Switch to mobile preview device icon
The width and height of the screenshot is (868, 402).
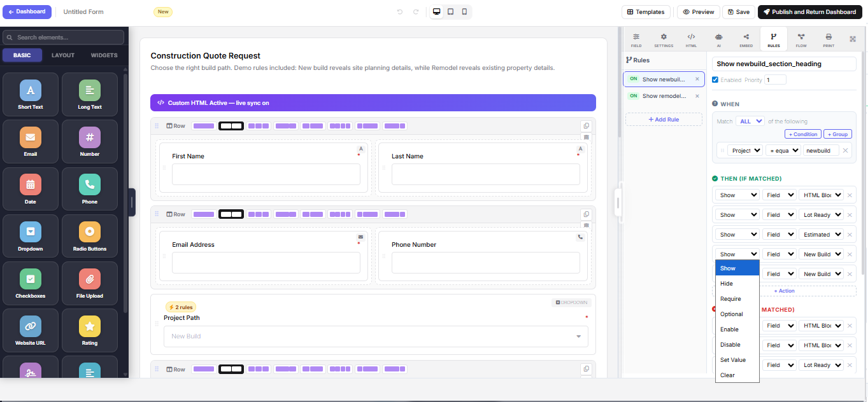coord(464,11)
